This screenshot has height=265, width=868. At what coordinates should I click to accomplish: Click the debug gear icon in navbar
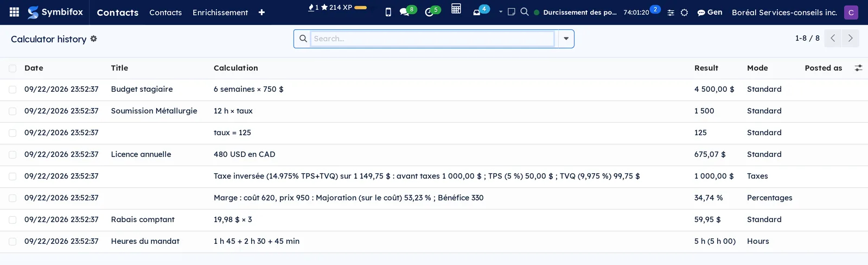684,12
